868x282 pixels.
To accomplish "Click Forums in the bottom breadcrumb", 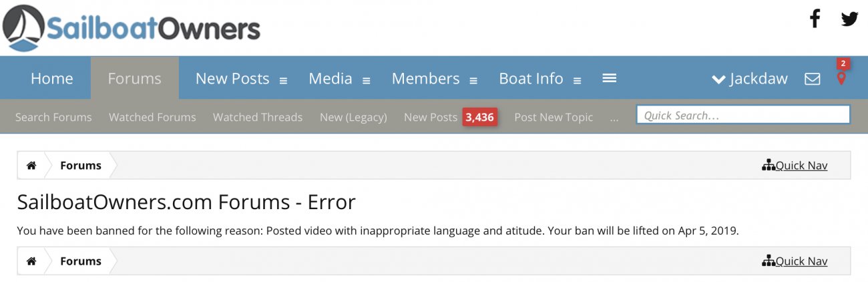I will tap(81, 261).
